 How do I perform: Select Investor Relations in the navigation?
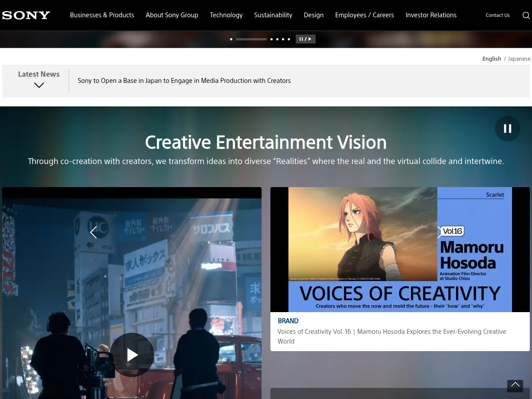pos(431,15)
